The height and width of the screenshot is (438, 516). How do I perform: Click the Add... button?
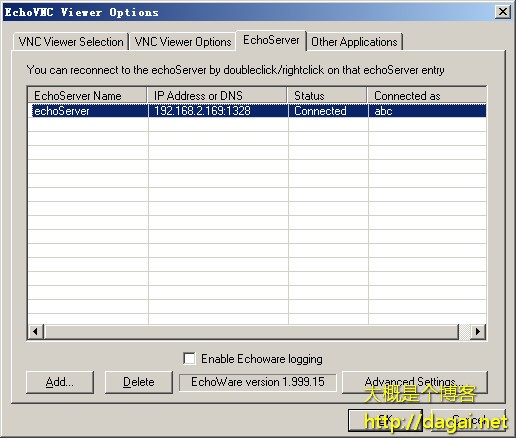tap(60, 382)
